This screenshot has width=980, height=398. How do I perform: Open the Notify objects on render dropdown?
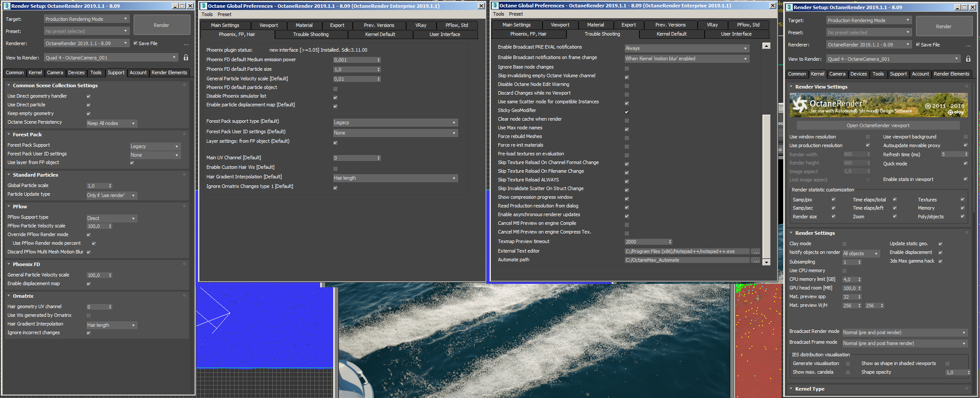[861, 253]
